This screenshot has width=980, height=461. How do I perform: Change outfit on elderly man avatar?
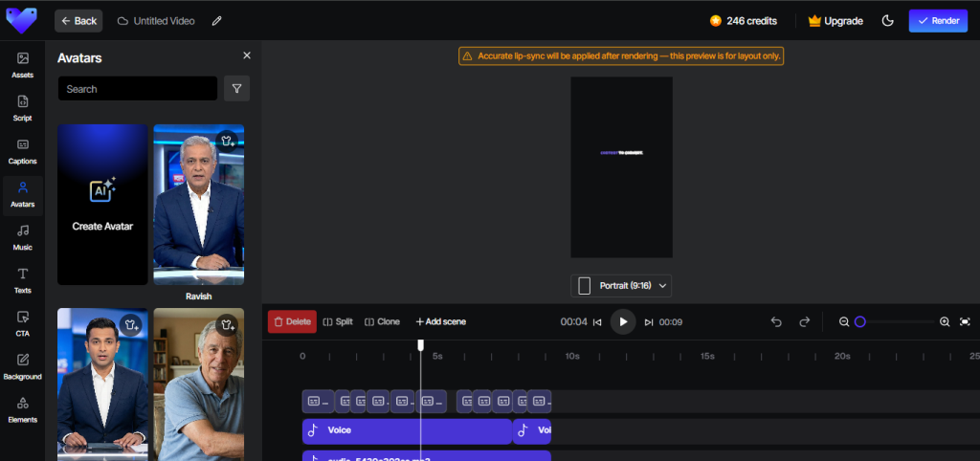(228, 325)
